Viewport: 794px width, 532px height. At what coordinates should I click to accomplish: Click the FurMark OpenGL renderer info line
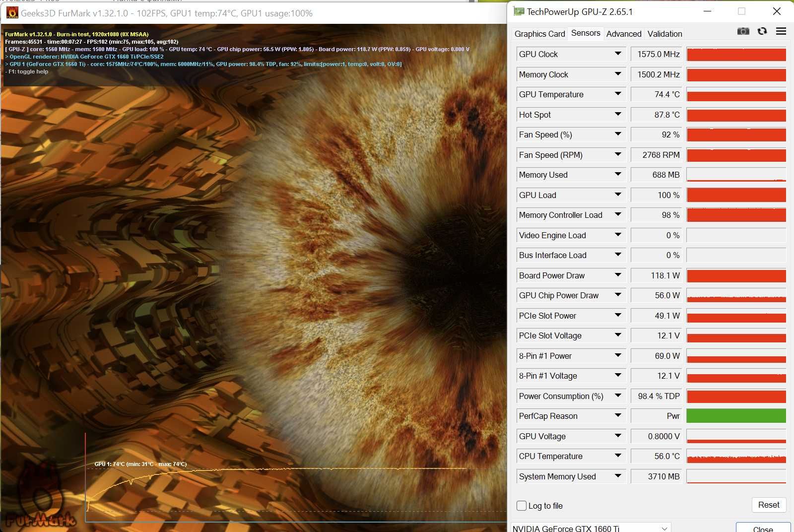[x=84, y=57]
